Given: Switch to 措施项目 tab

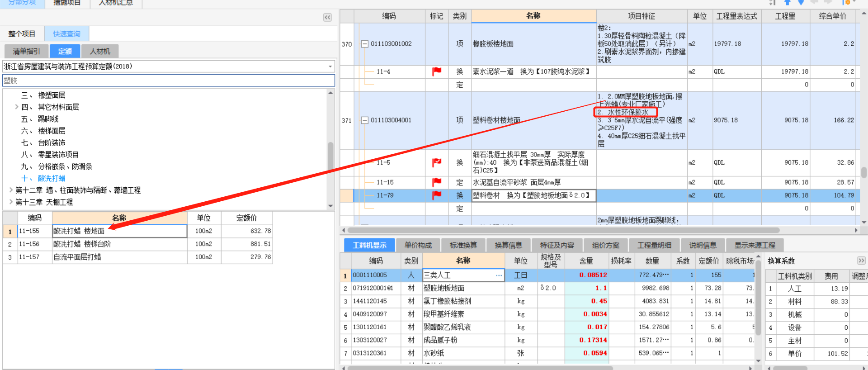Looking at the screenshot, I should [x=67, y=3].
